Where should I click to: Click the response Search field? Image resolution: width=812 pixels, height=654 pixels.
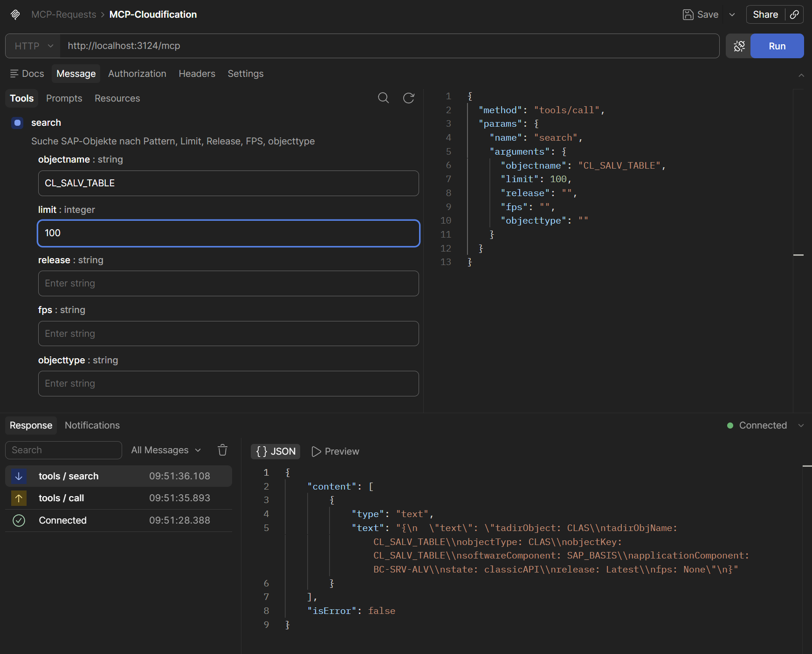(x=63, y=450)
